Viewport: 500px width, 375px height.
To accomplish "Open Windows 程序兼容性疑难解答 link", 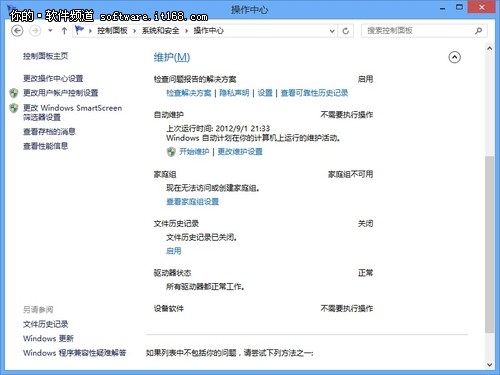I will click(x=75, y=353).
